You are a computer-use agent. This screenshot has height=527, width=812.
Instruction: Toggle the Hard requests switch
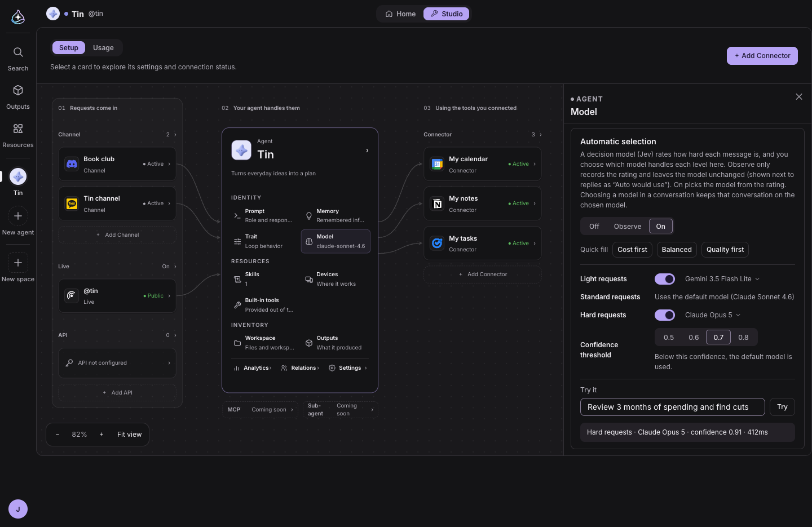click(x=665, y=315)
